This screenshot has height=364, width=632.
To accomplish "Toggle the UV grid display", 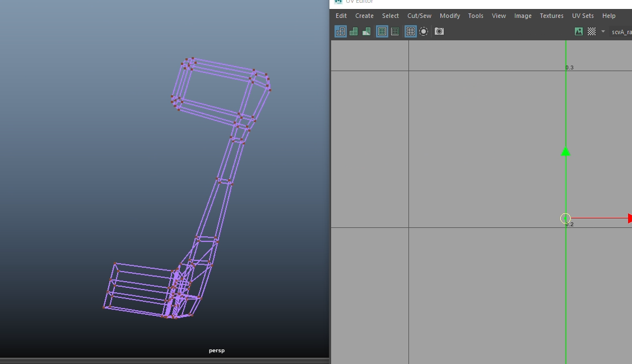I will [411, 31].
